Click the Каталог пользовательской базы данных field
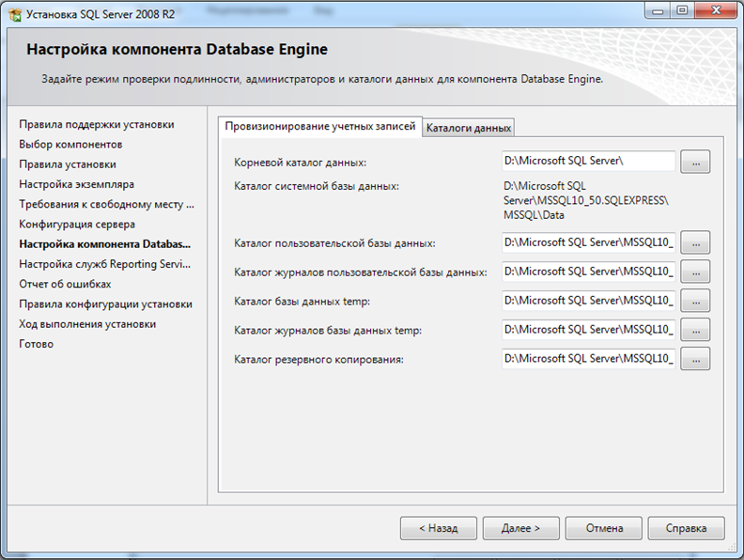This screenshot has width=744, height=560. click(588, 242)
